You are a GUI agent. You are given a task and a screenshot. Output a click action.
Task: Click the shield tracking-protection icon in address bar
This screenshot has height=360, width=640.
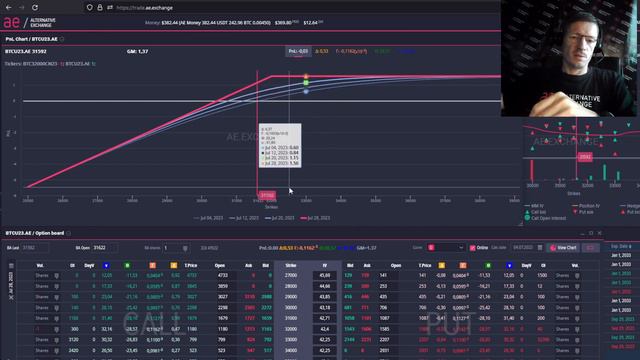click(x=89, y=7)
